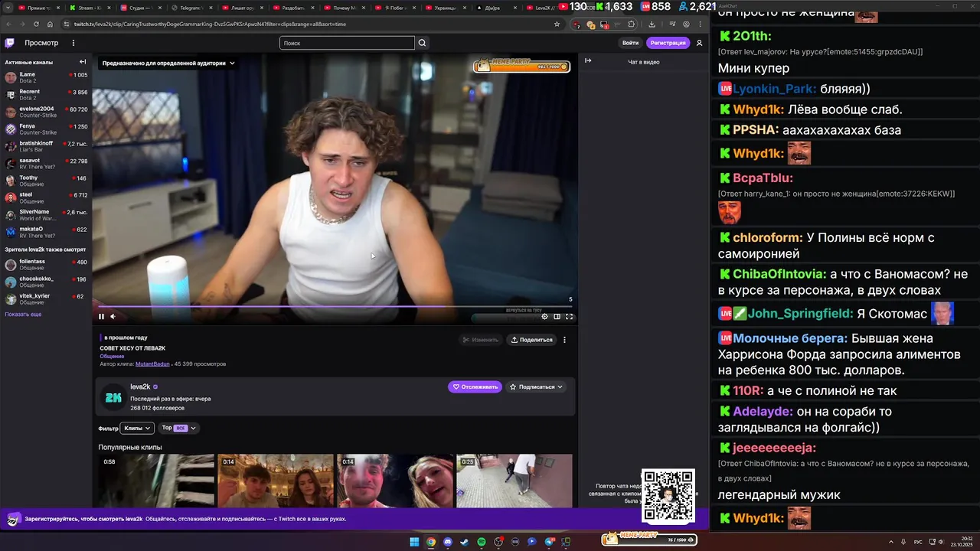This screenshot has height=551, width=980.
Task: Click the Поделиться share button
Action: point(531,340)
